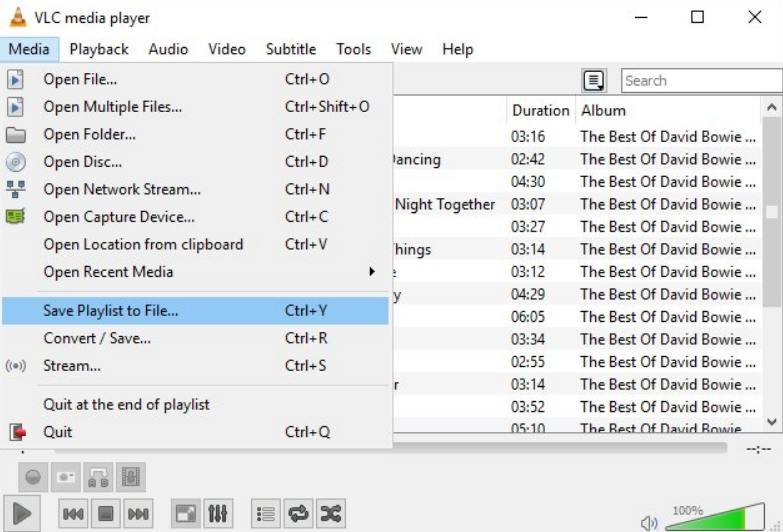
Task: Open extended settings equalizer icon
Action: (x=218, y=513)
